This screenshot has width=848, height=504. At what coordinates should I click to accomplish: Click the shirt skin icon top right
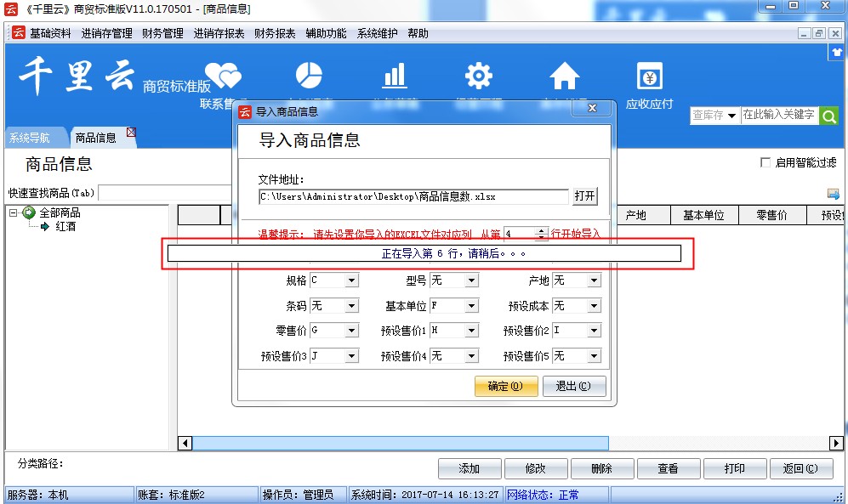click(x=837, y=53)
